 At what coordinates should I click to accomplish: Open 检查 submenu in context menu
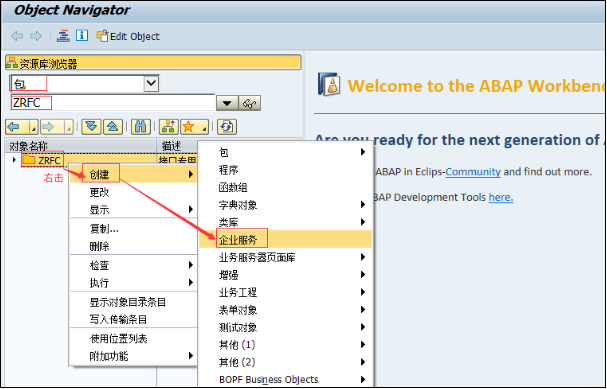click(134, 265)
